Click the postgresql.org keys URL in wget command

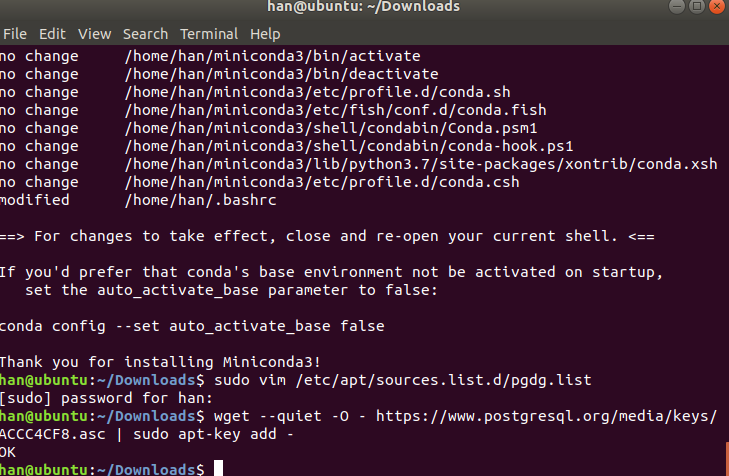pos(546,416)
